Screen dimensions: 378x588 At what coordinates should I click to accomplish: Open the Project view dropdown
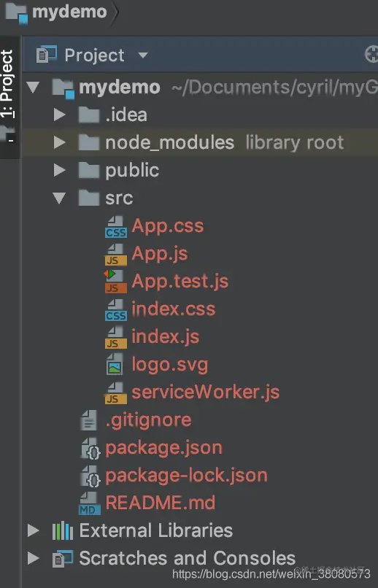coord(143,55)
